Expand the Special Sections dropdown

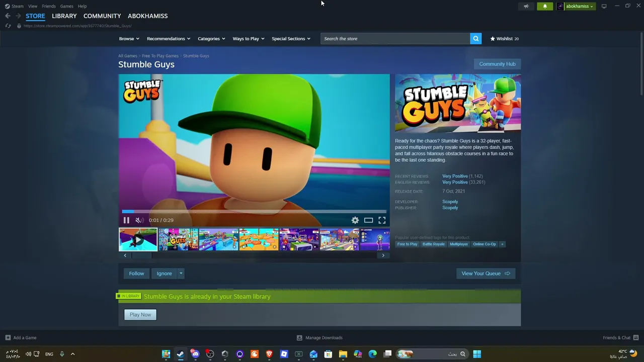tap(291, 39)
